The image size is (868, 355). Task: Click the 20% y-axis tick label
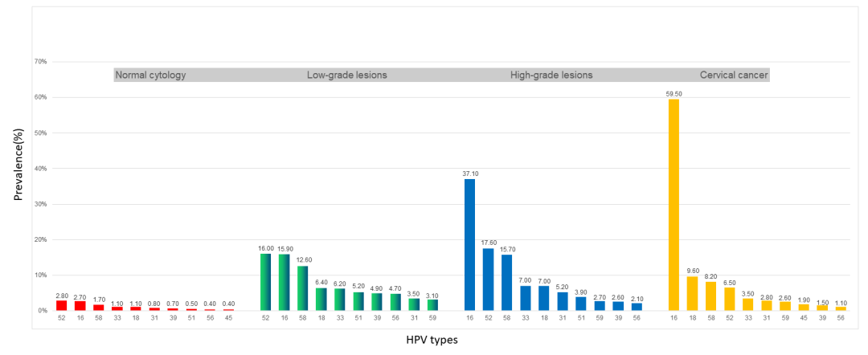[40, 239]
